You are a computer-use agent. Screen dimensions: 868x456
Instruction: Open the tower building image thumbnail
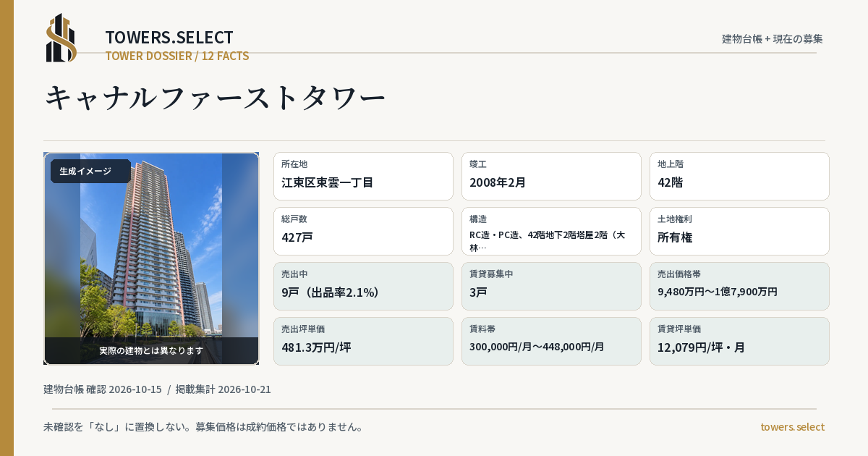pos(151,258)
